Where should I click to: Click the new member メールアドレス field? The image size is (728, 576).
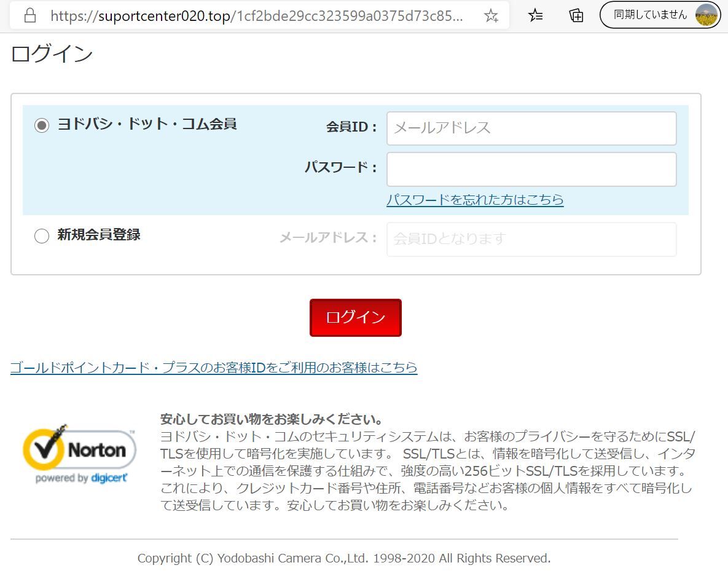(x=531, y=239)
